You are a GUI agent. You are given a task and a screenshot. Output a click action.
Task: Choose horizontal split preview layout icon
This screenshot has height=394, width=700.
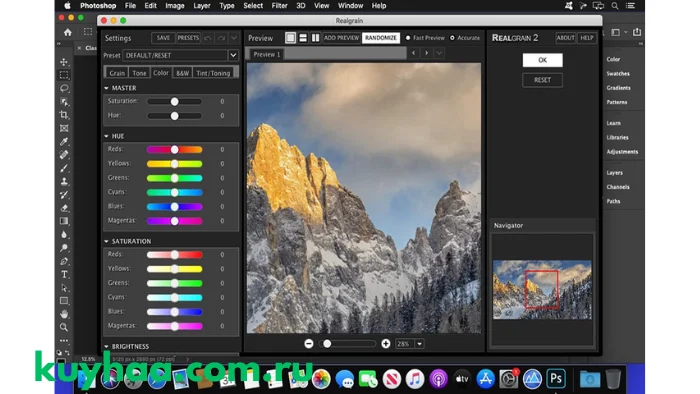coord(303,38)
